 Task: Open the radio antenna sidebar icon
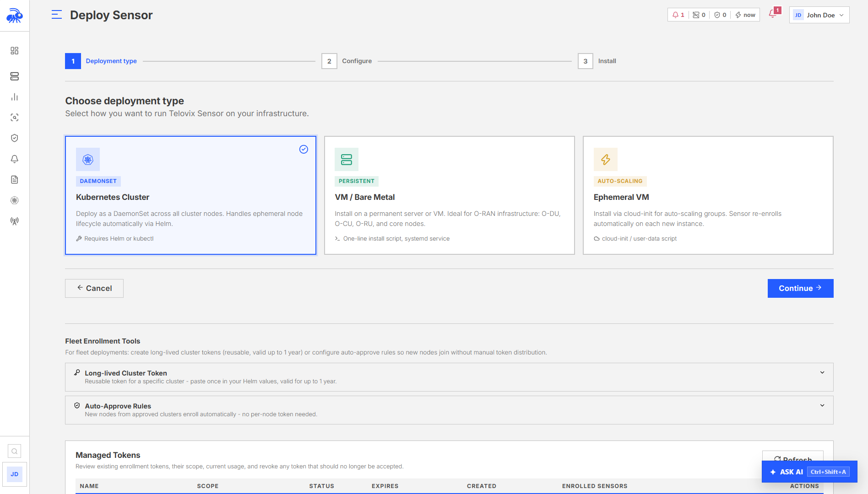pos(15,221)
